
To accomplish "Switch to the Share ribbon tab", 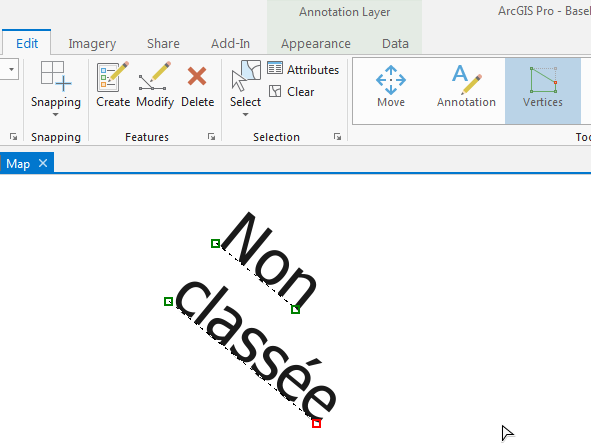I will tap(163, 43).
